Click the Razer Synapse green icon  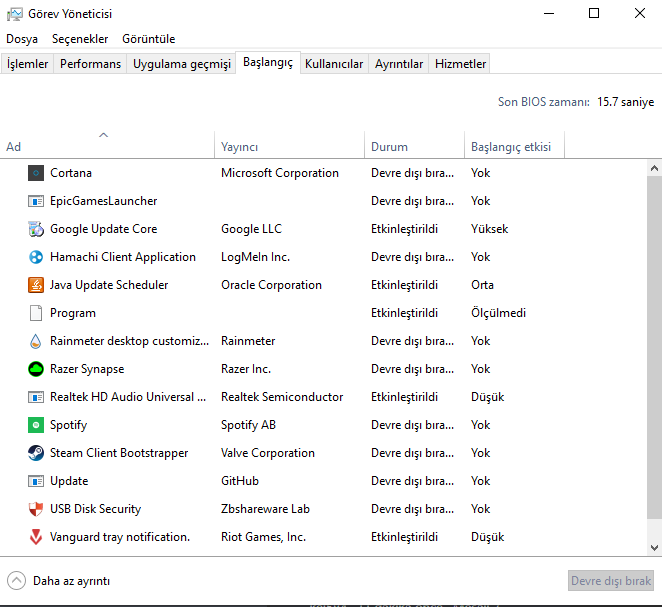pyautogui.click(x=36, y=369)
